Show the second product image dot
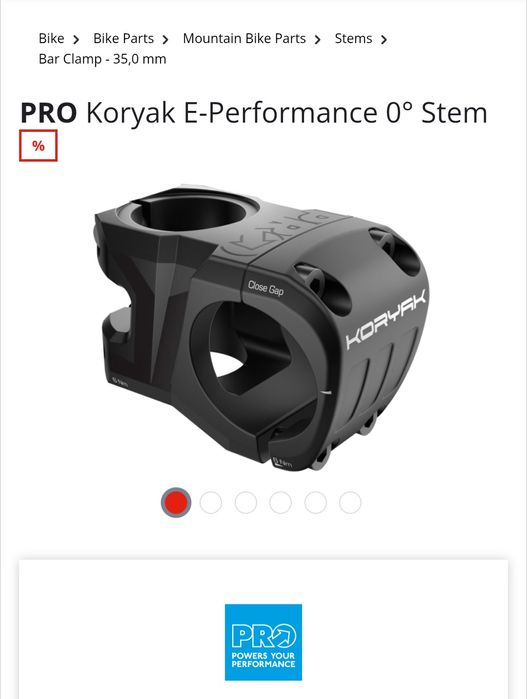527x699 pixels. coord(211,502)
